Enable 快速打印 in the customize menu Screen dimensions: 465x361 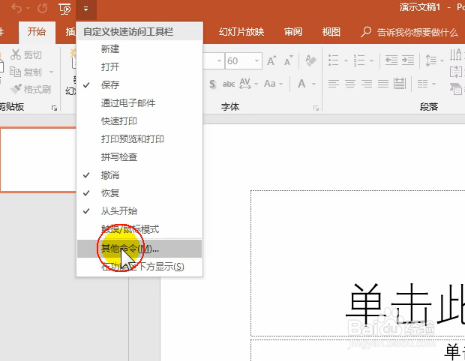(x=139, y=121)
